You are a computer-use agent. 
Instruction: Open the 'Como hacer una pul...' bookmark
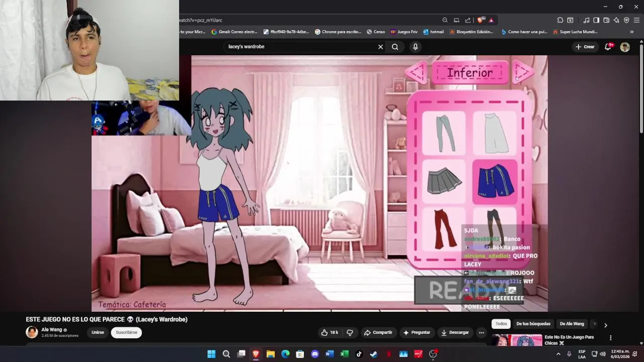[524, 32]
